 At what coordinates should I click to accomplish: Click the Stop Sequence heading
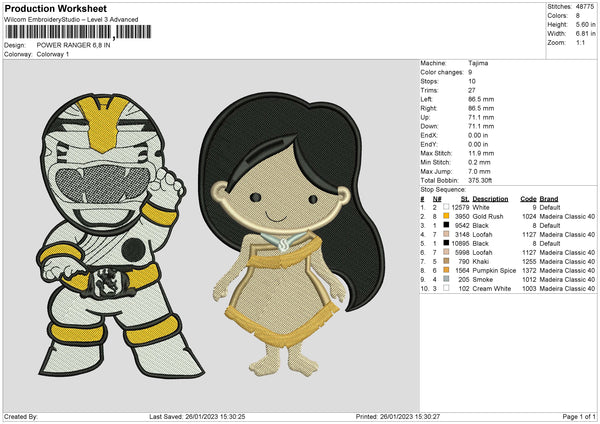pos(443,189)
